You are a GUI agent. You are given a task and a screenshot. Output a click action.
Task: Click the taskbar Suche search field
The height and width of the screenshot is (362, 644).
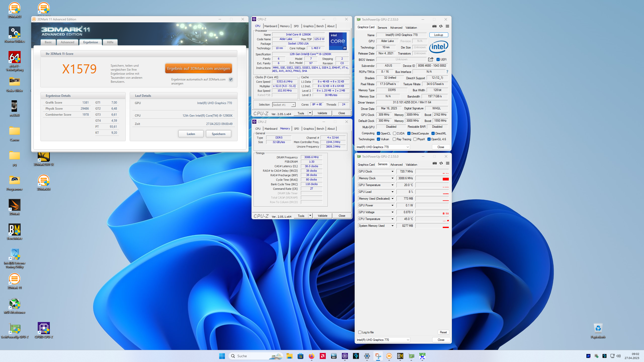click(x=256, y=356)
